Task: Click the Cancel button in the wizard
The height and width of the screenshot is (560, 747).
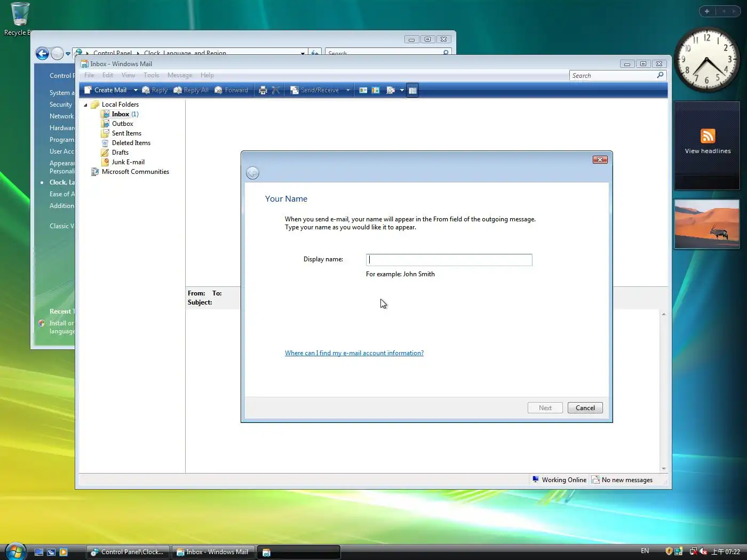Action: [x=585, y=408]
